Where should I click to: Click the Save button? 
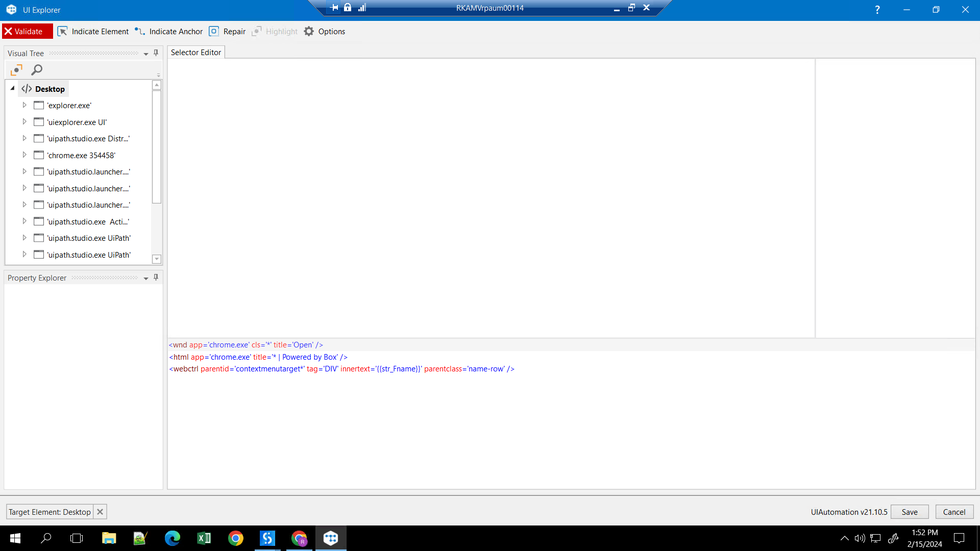click(x=909, y=512)
